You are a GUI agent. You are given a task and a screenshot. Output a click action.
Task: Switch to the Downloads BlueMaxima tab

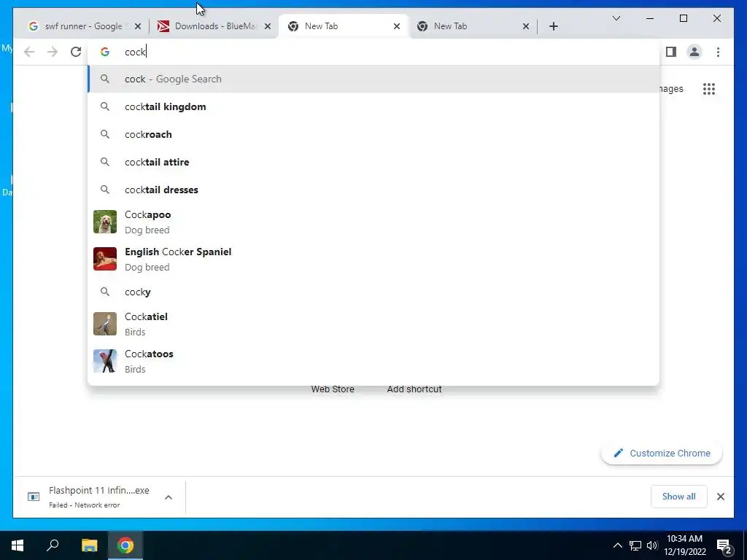pos(214,26)
